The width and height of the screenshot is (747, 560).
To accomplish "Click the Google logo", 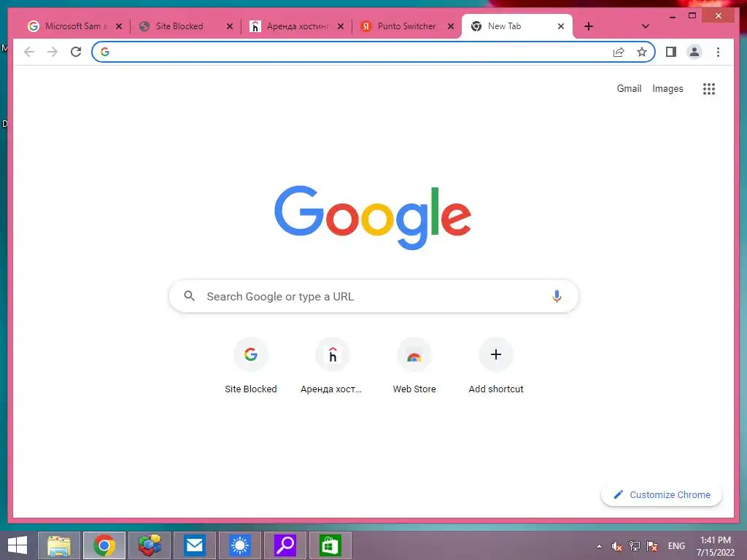I will coord(373,217).
